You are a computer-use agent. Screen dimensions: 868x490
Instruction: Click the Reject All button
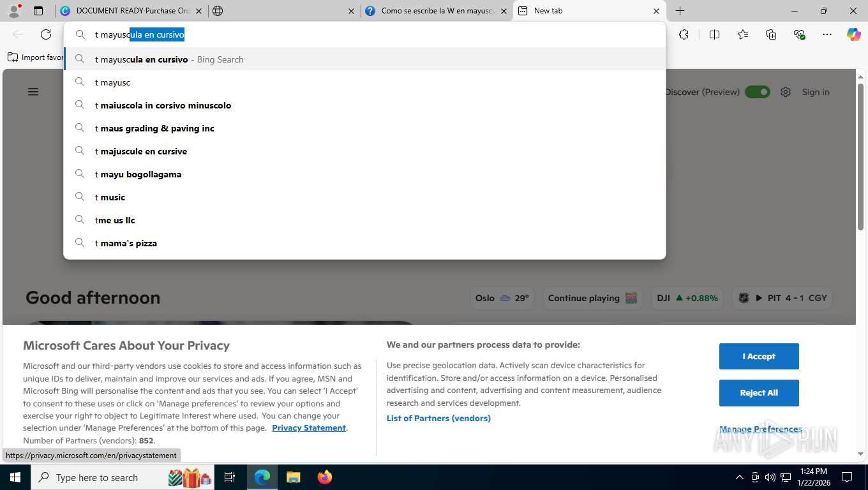click(x=759, y=392)
